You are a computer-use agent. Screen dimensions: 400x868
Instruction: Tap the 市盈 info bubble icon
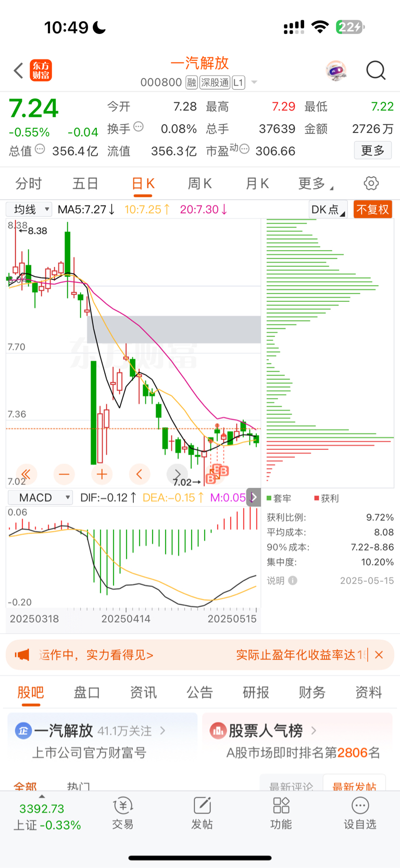click(x=244, y=149)
